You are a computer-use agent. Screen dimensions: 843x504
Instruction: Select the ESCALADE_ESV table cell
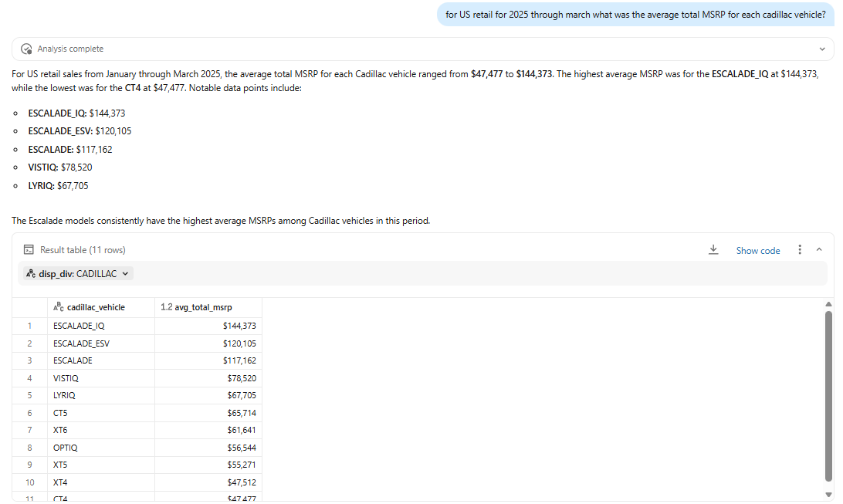click(101, 344)
